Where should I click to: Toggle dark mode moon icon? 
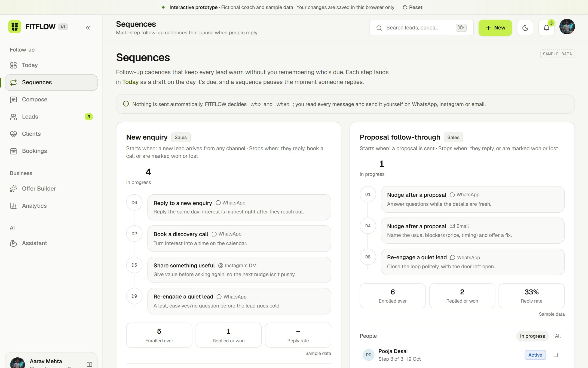pos(525,28)
